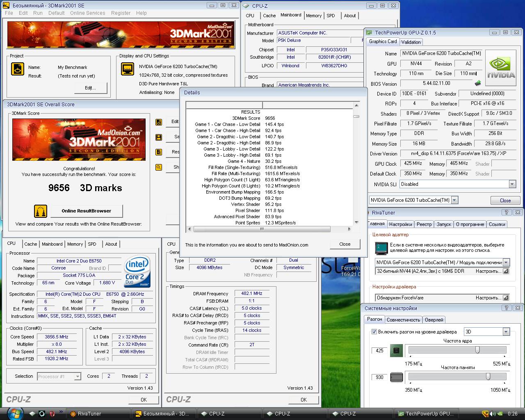The image size is (525, 420).
Task: Click the BIOS save chip icon in GPU-Z
Action: point(477,83)
